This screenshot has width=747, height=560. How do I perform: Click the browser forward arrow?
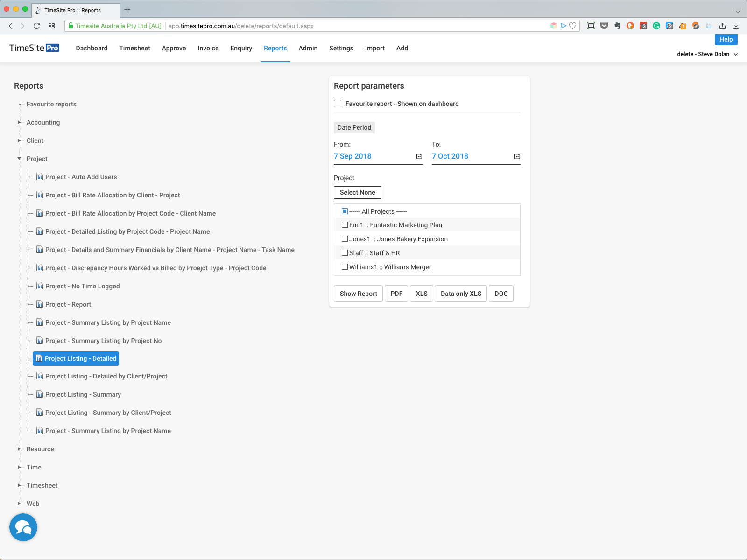pyautogui.click(x=22, y=26)
